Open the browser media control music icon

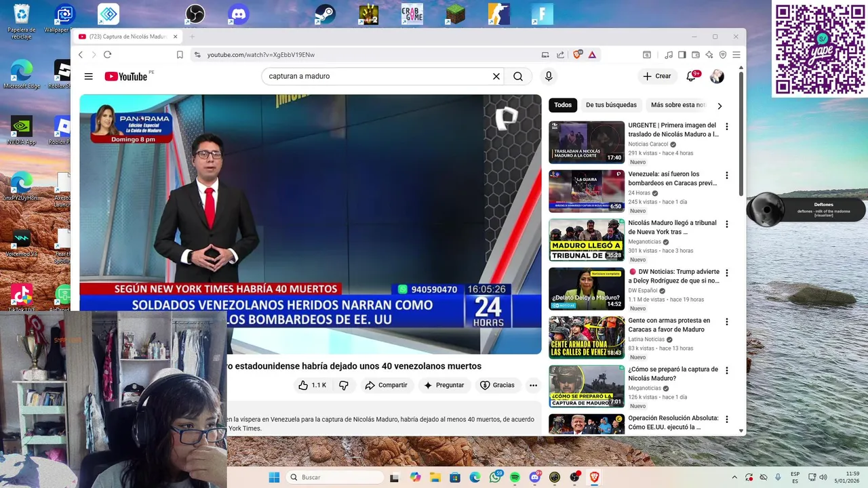[669, 55]
